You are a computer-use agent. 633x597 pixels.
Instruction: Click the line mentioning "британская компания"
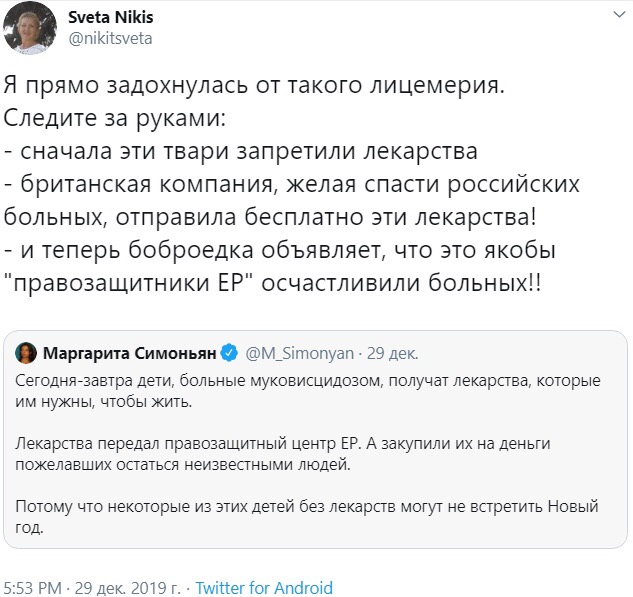coord(274,185)
